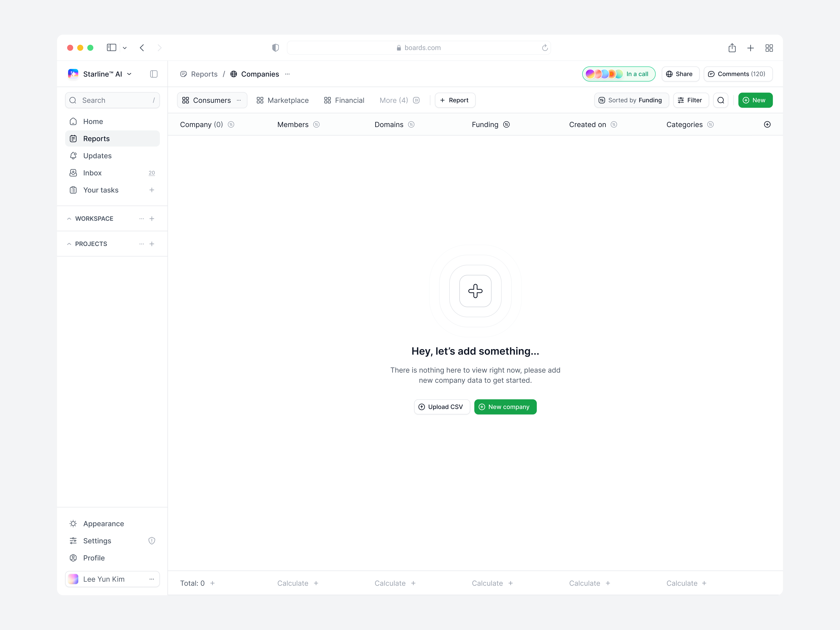Viewport: 840px width, 630px height.
Task: Open Comments with 120 entries
Action: [x=737, y=74]
